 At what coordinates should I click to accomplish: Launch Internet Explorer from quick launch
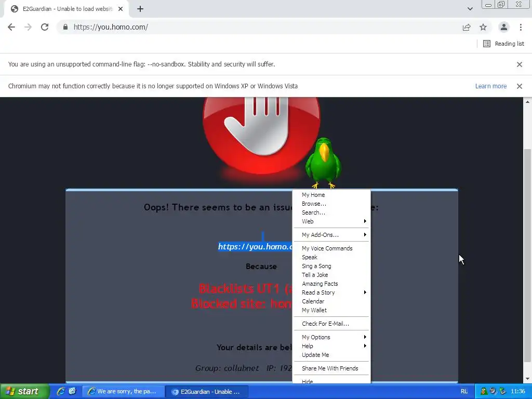coord(61,392)
